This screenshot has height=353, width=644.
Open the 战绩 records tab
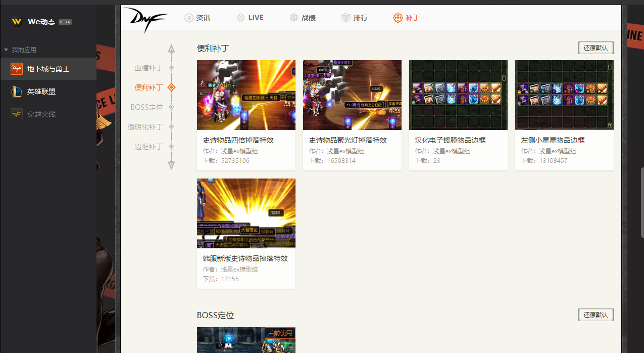[303, 18]
